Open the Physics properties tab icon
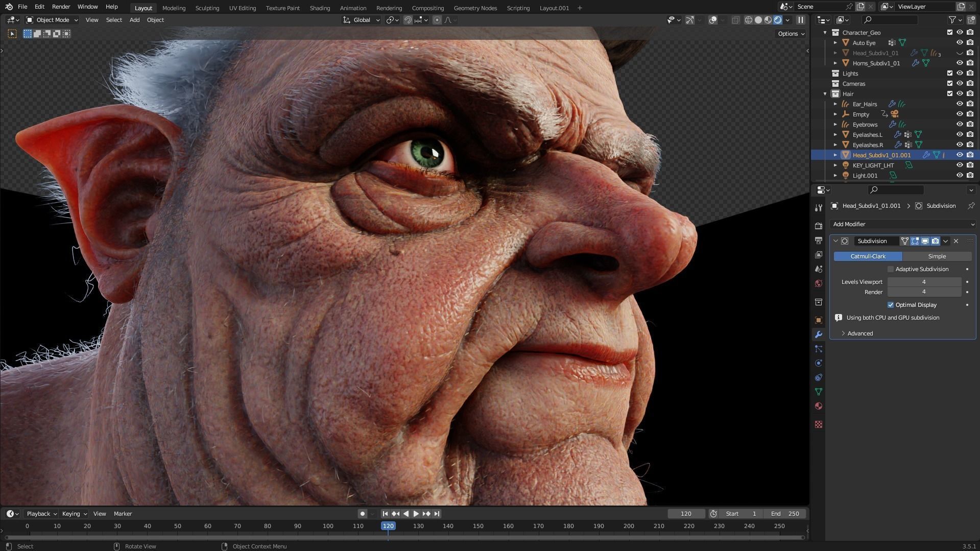980x551 pixels. (x=819, y=363)
